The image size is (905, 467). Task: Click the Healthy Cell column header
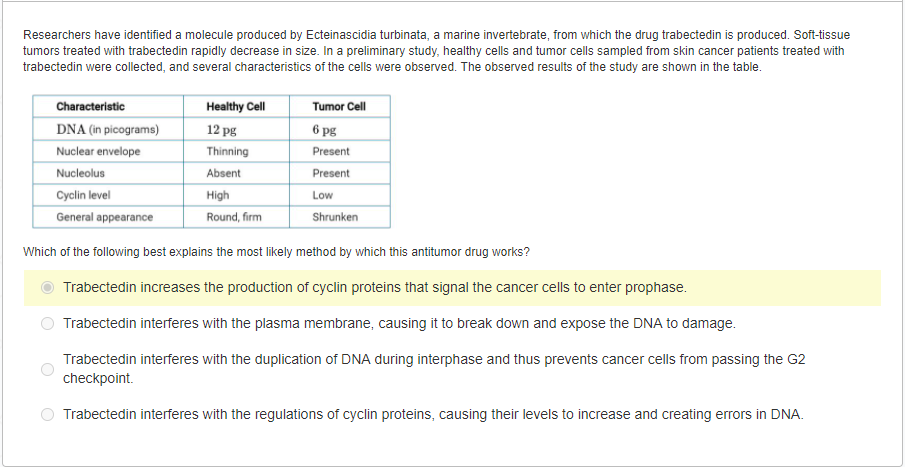point(235,107)
